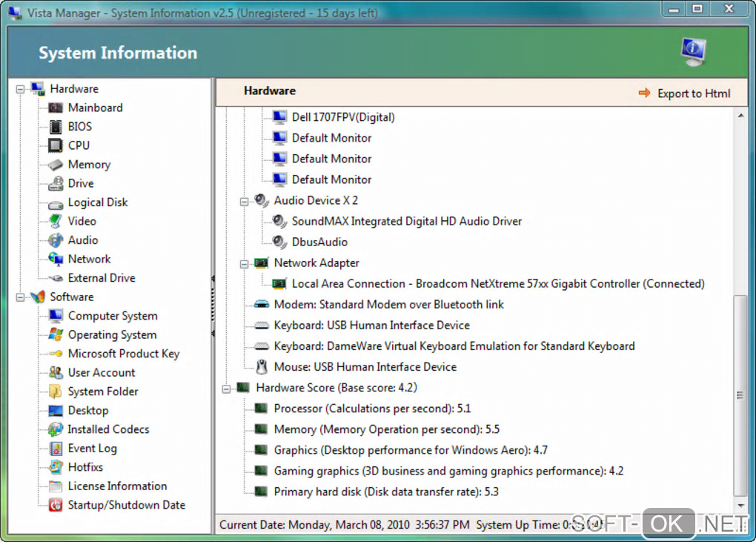This screenshot has width=756, height=542.
Task: Click the Logical Disk icon
Action: click(56, 203)
